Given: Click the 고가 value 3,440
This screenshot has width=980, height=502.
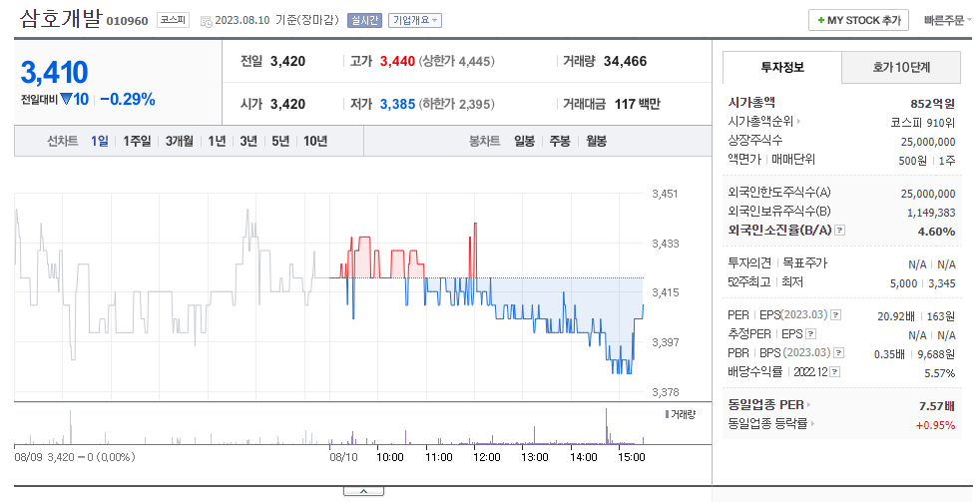Looking at the screenshot, I should (397, 61).
